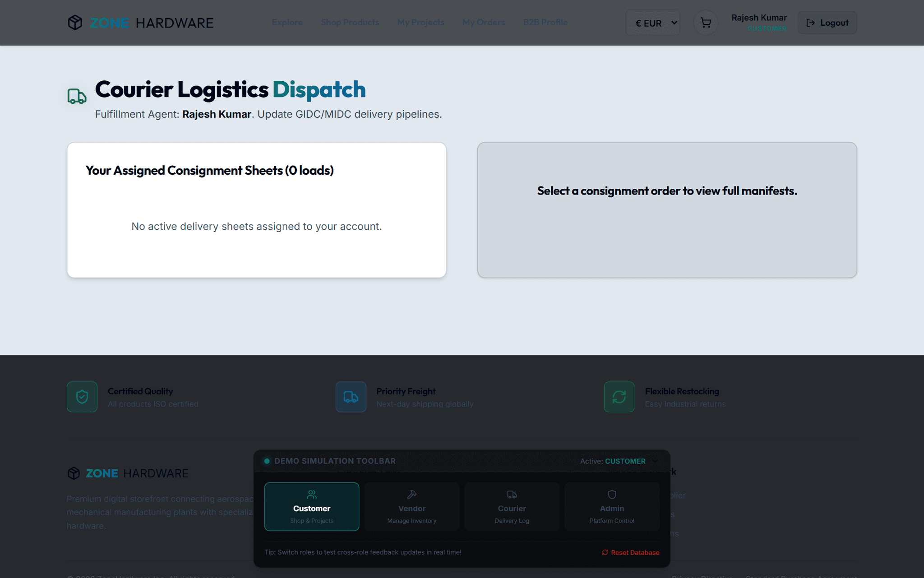Image resolution: width=924 pixels, height=578 pixels.
Task: Click 'Priority Freight' footer heading
Action: point(406,391)
